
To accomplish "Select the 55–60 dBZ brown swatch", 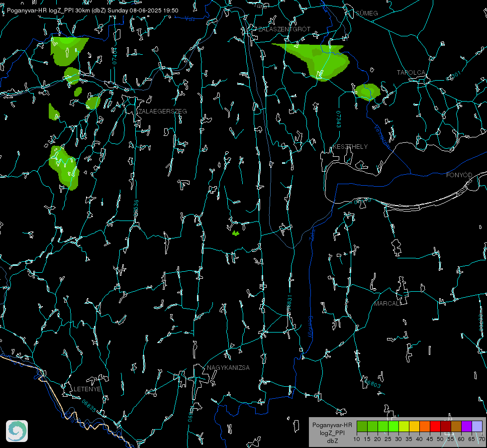I will [x=456, y=426].
